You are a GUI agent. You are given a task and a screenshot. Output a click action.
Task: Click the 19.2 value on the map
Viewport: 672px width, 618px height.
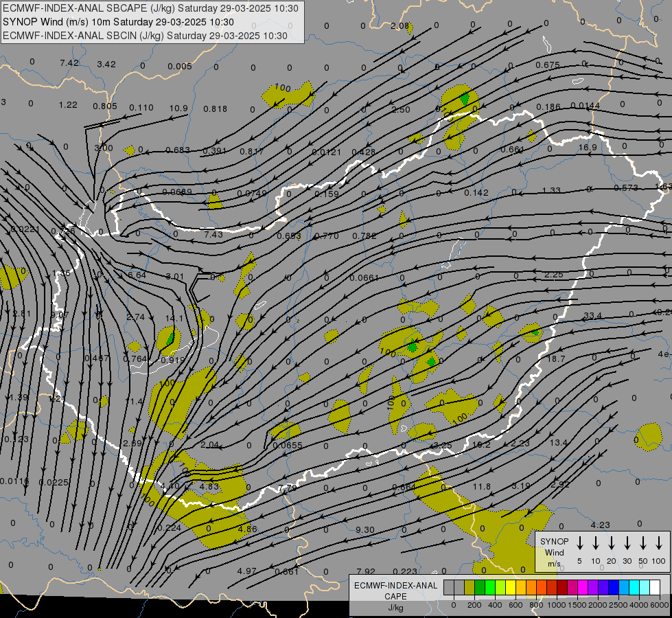tap(481, 445)
